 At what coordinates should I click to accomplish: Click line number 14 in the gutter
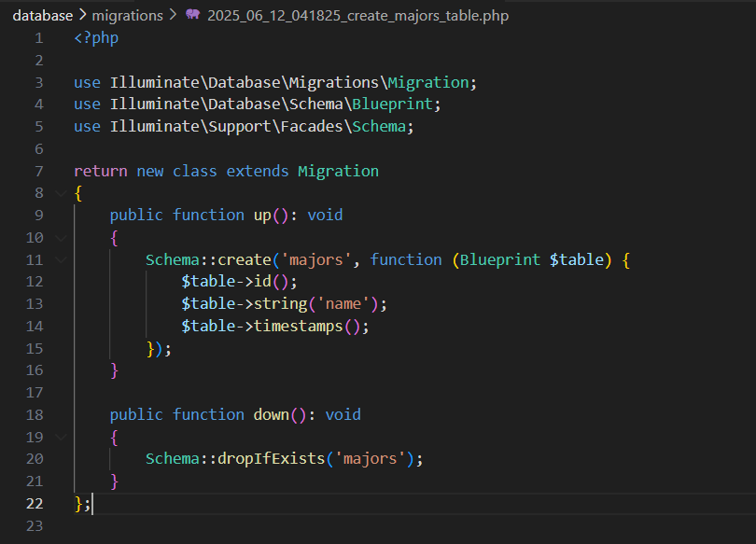click(35, 327)
